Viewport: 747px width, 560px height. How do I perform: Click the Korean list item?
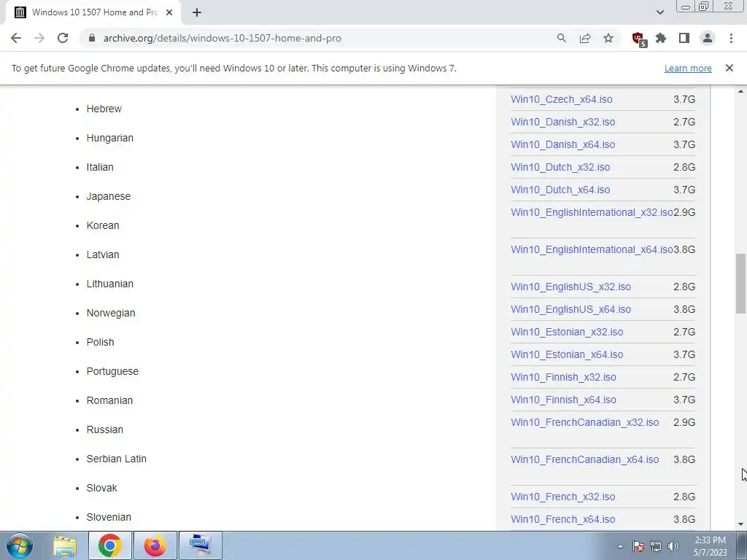point(102,226)
